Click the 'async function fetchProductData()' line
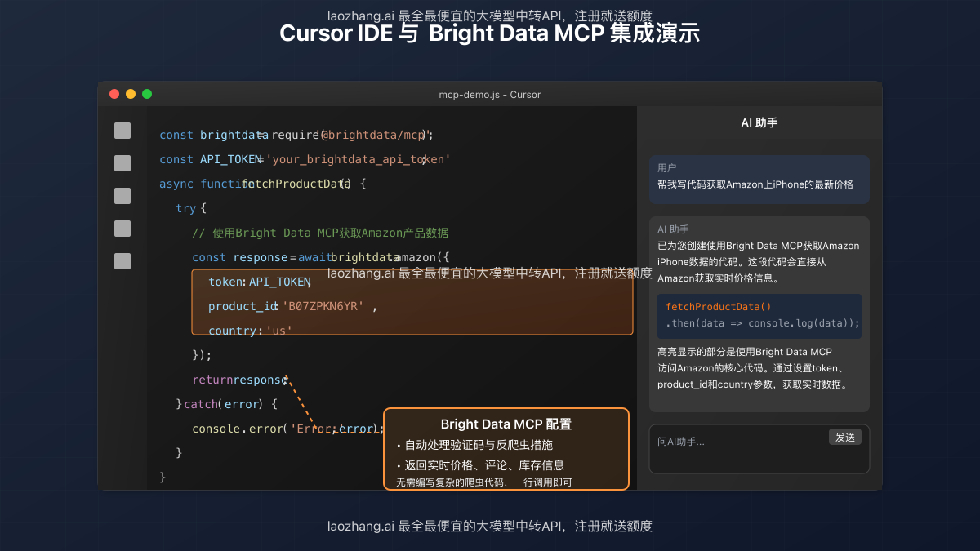This screenshot has height=551, width=980. (263, 184)
